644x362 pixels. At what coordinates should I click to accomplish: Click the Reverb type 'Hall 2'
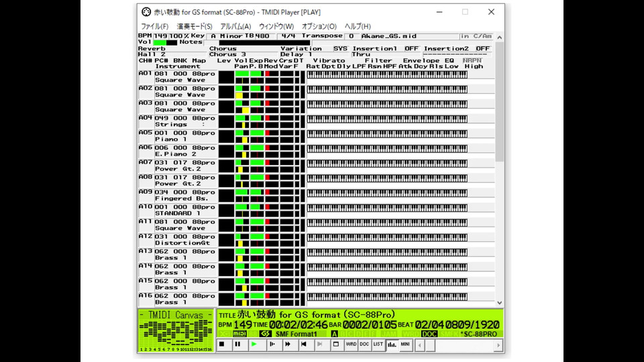152,54
